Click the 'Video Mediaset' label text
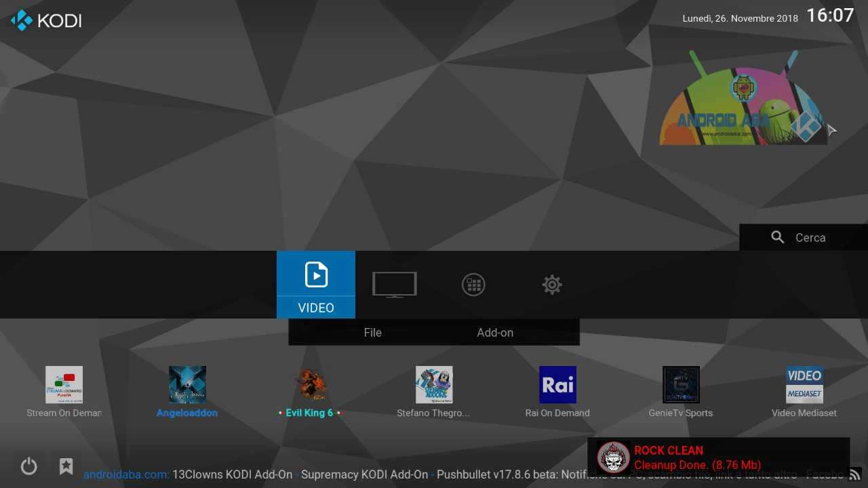 point(804,413)
